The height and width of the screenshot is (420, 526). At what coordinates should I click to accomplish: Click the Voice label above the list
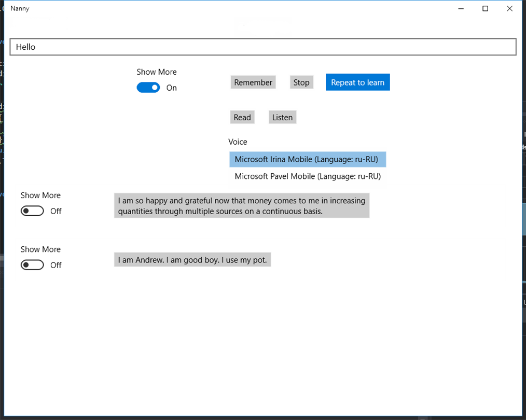(x=238, y=142)
